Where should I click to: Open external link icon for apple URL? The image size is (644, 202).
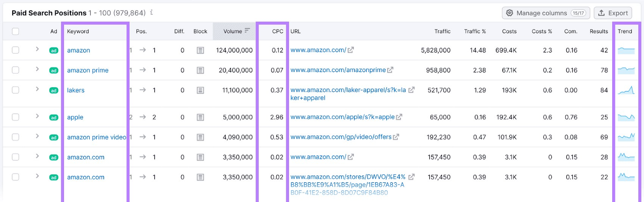point(399,117)
